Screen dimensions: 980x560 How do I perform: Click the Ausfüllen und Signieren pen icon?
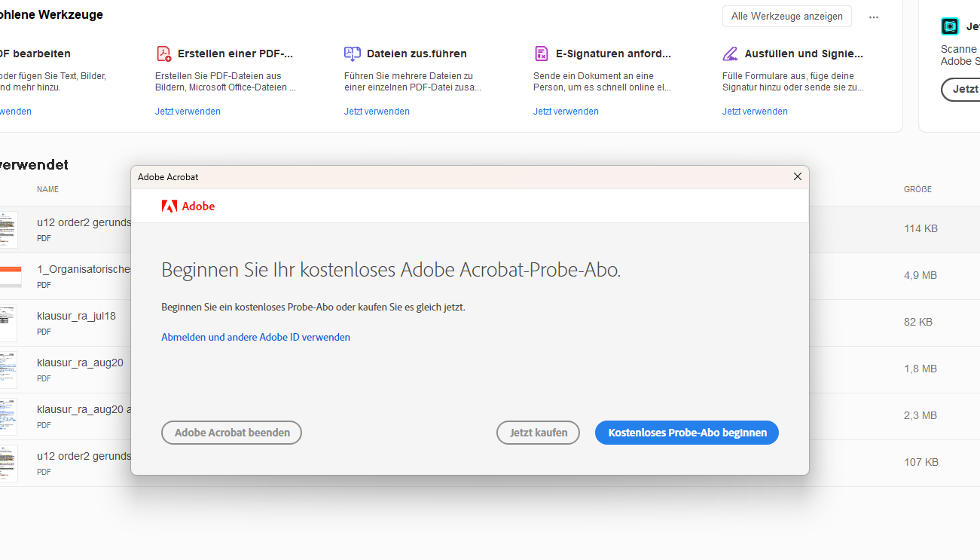(731, 54)
